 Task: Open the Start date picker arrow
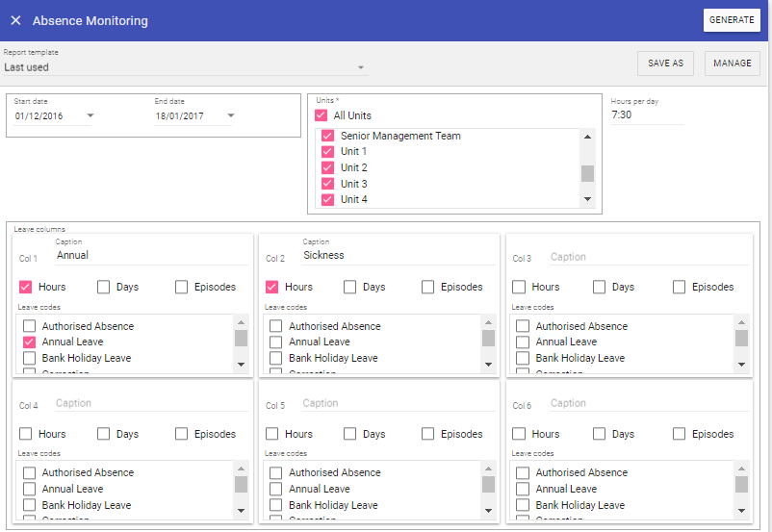(90, 116)
